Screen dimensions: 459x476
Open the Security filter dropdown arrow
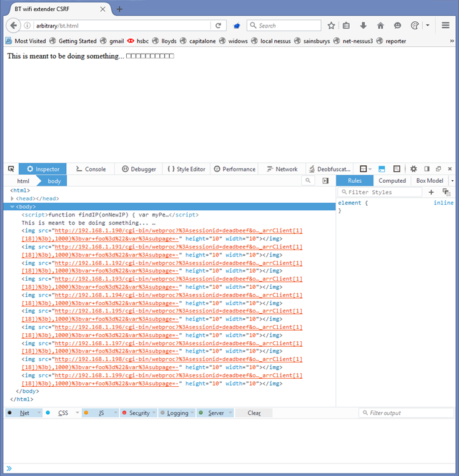point(154,413)
